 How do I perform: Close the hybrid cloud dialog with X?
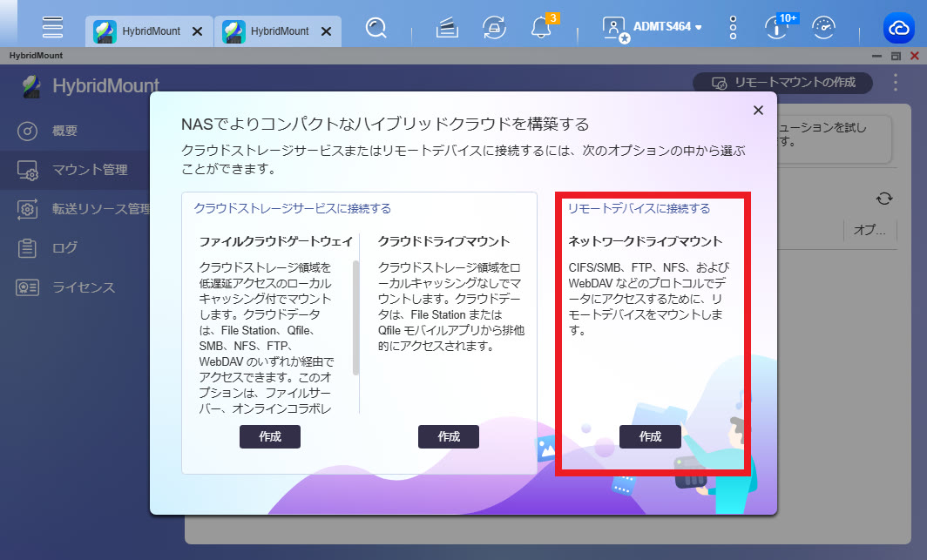[758, 110]
